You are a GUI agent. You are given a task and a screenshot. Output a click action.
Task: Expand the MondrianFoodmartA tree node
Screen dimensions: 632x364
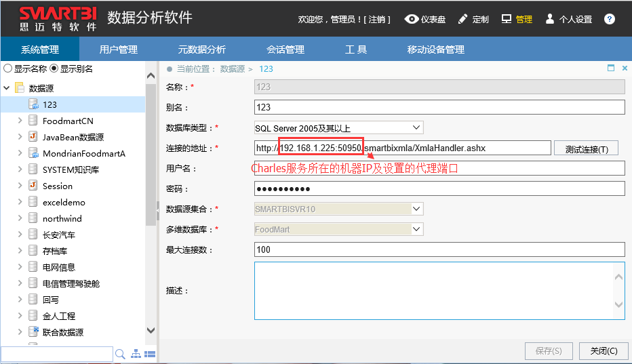click(20, 153)
